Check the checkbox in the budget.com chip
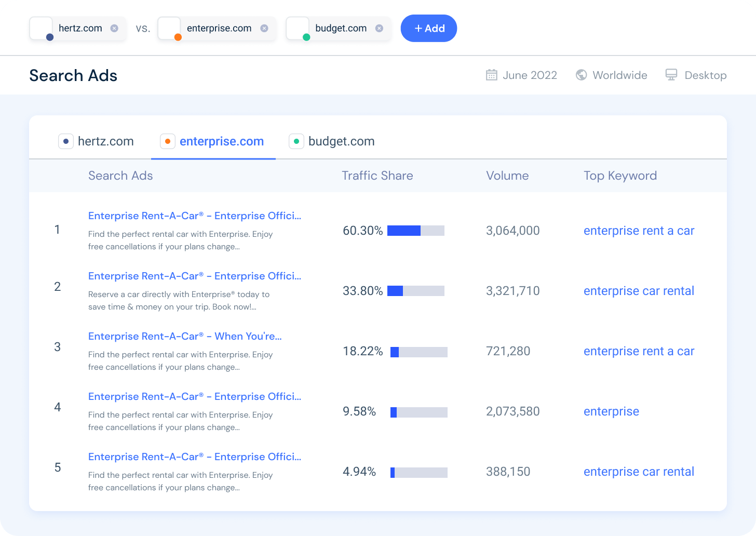The width and height of the screenshot is (756, 536). click(x=297, y=28)
